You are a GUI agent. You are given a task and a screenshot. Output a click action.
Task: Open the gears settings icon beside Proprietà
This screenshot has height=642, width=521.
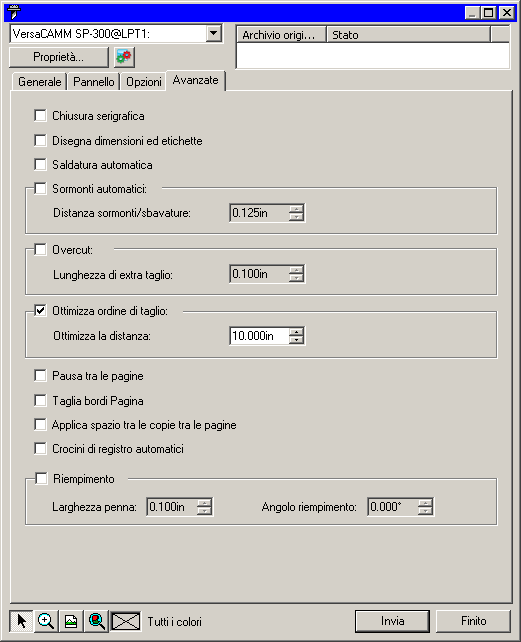coord(124,57)
